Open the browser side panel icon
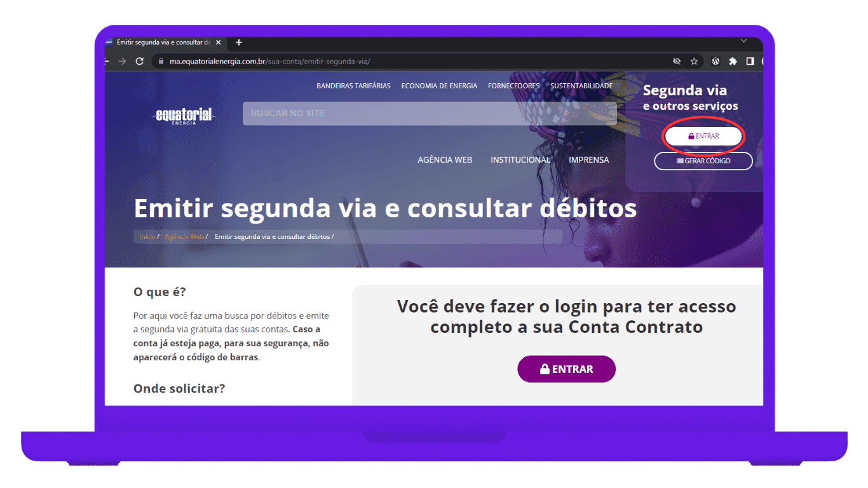Viewport: 868px width, 488px height. pyautogui.click(x=750, y=62)
